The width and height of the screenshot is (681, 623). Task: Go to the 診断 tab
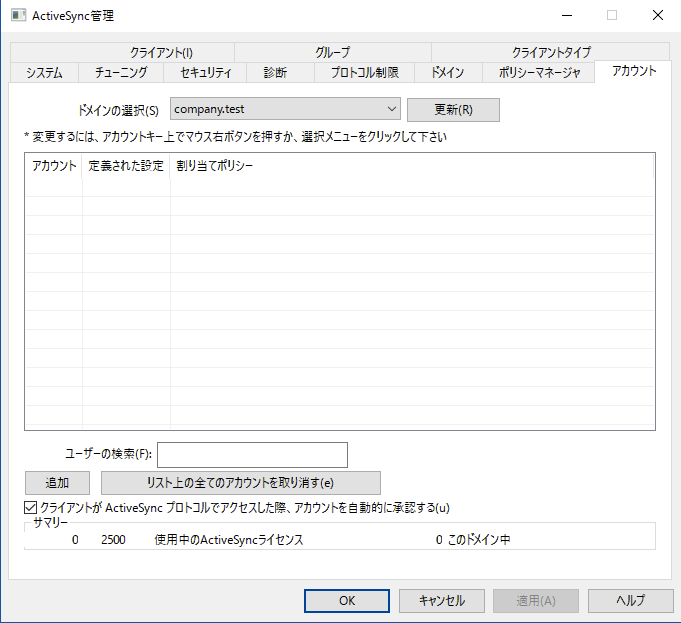click(x=275, y=72)
